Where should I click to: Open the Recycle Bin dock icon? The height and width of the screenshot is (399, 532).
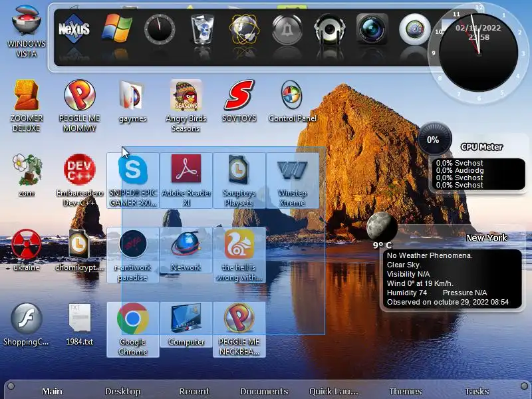coord(202,29)
